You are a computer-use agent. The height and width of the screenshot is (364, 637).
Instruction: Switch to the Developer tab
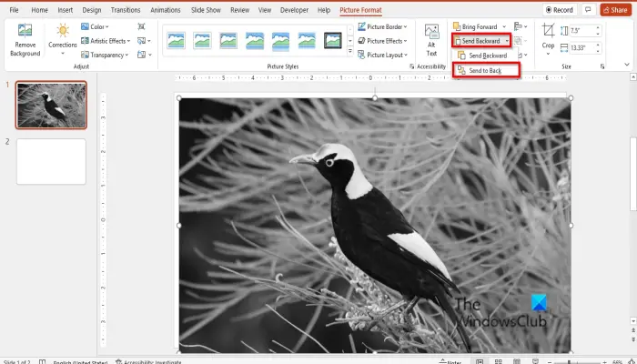click(x=294, y=10)
